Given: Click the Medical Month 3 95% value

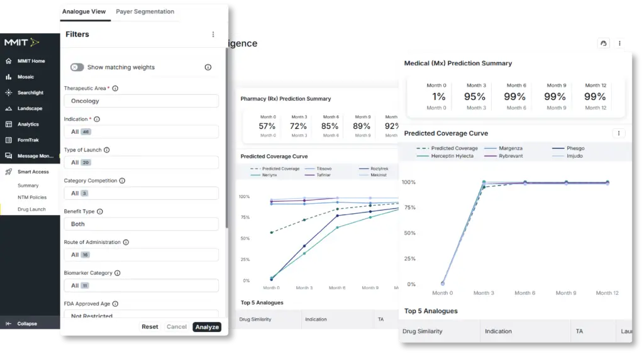Looking at the screenshot, I should [475, 97].
